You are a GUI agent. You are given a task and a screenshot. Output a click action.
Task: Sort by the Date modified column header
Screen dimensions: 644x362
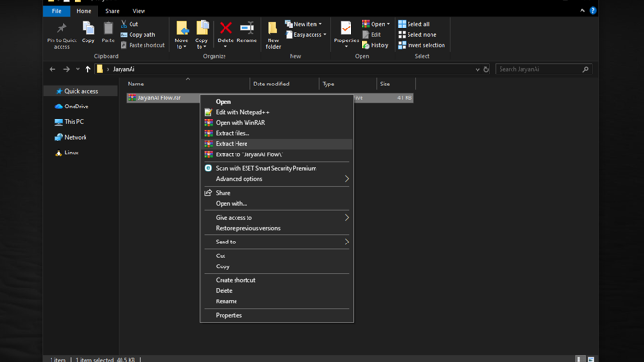tap(284, 84)
